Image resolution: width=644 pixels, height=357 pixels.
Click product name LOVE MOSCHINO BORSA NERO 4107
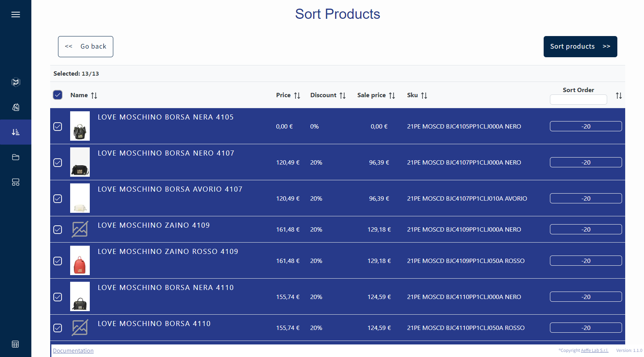click(166, 153)
